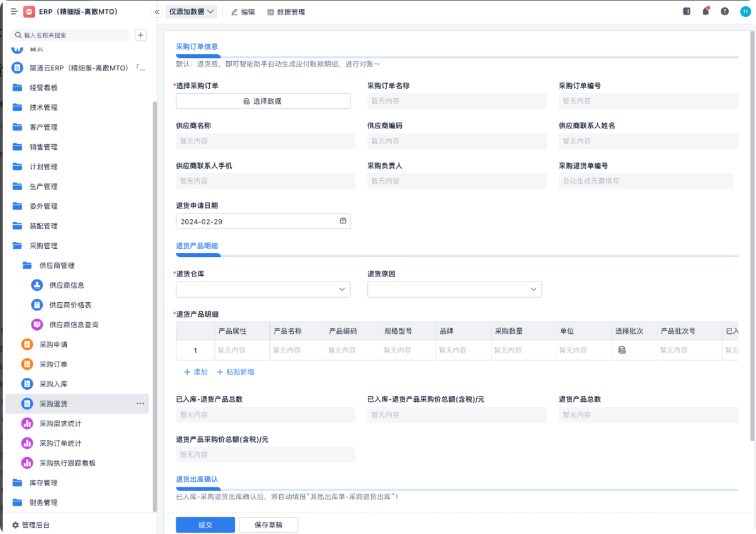Click the 退货出库确认 section tab
Image resolution: width=756 pixels, height=534 pixels.
(x=197, y=479)
